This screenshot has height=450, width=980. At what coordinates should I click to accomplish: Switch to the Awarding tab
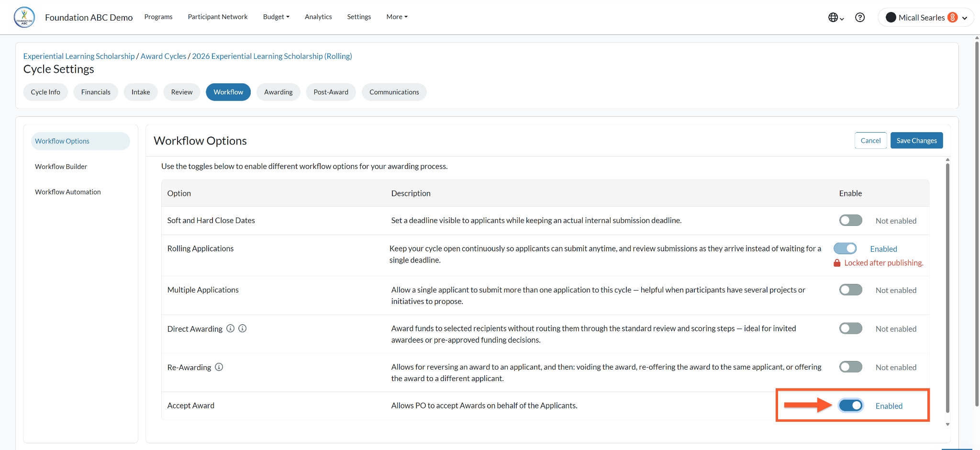[x=278, y=92]
